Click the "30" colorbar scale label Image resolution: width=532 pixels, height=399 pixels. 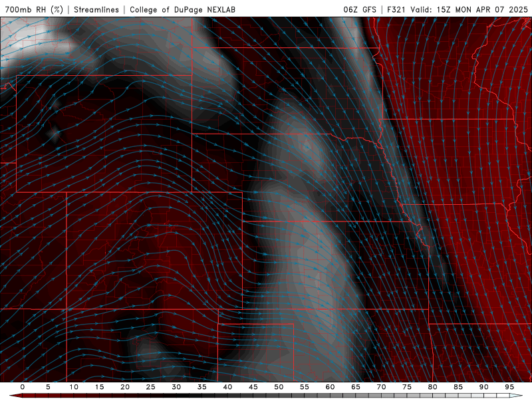pos(176,387)
